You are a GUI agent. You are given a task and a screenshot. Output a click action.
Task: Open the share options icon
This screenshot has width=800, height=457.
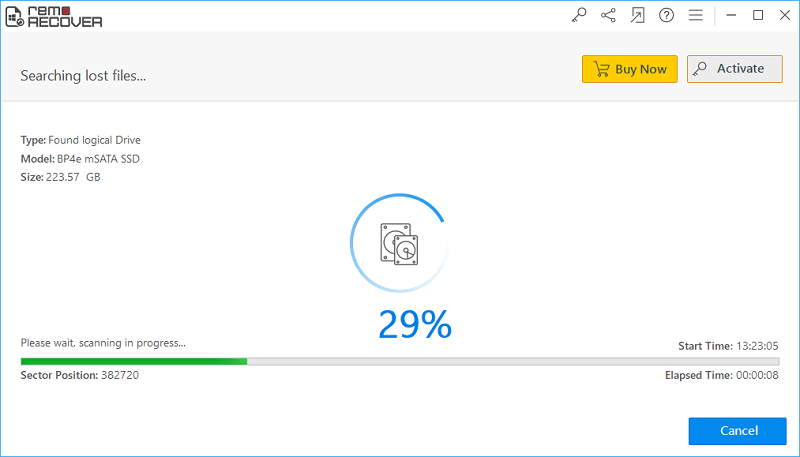tap(608, 15)
